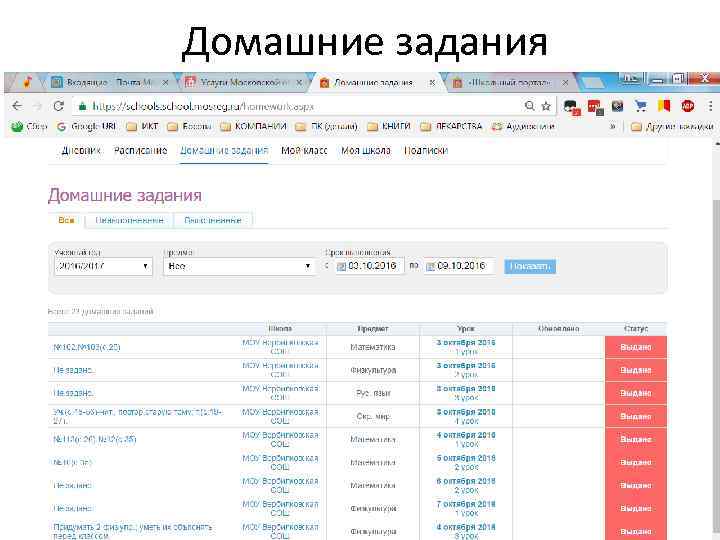
Task: Open homework Придумать 2 физупр.
Action: (x=133, y=531)
